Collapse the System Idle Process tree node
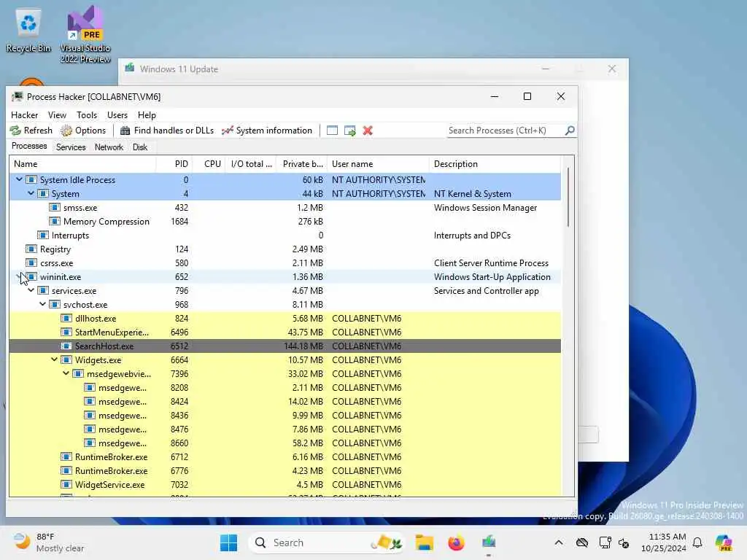Image resolution: width=747 pixels, height=560 pixels. pos(19,179)
